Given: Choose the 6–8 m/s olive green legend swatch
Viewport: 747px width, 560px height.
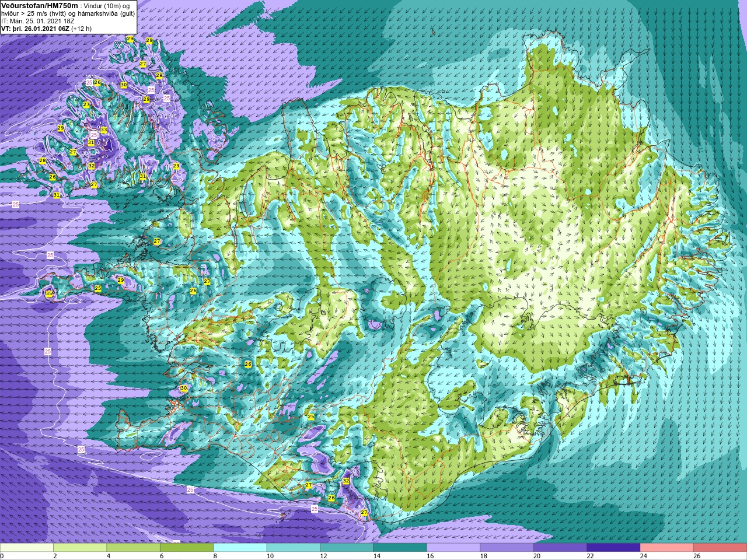Looking at the screenshot, I should [x=187, y=548].
